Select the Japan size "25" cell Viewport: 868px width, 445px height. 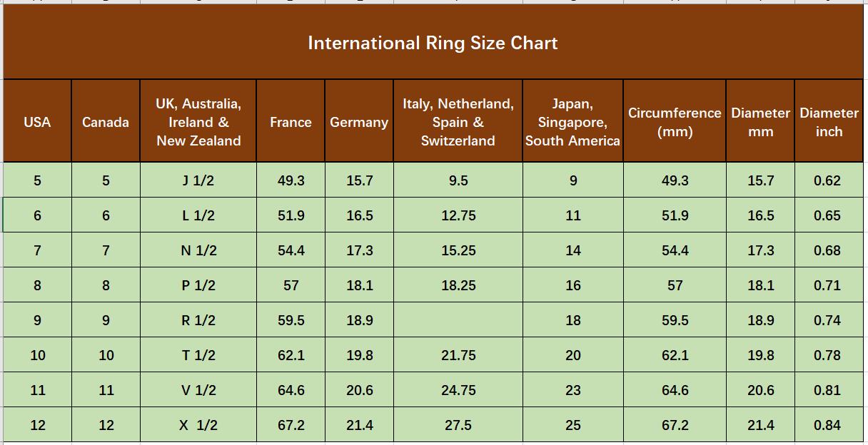coord(572,425)
